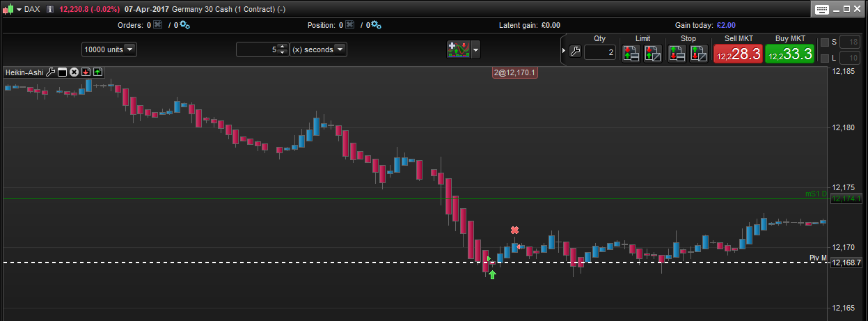Close all positions via the Position X icon
The height and width of the screenshot is (321, 868).
350,25
